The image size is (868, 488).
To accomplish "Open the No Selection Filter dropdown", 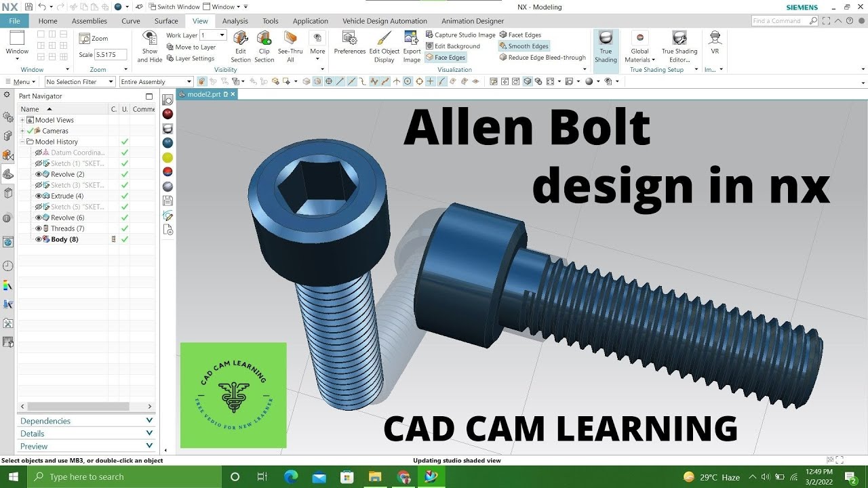I will (x=80, y=81).
